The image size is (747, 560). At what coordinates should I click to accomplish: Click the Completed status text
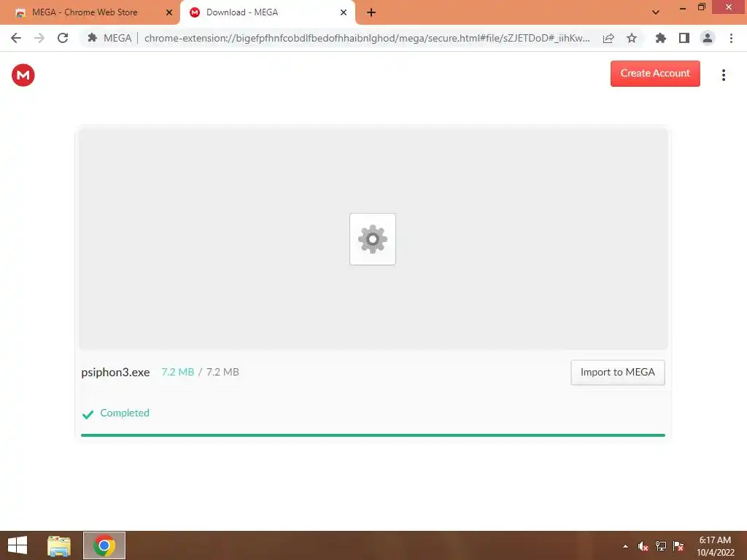125,413
